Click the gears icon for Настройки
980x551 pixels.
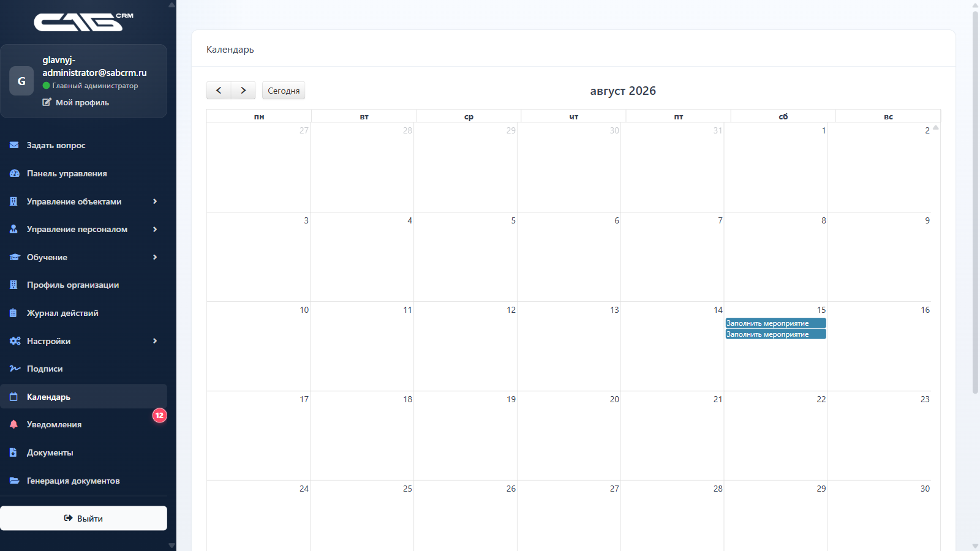click(x=15, y=341)
